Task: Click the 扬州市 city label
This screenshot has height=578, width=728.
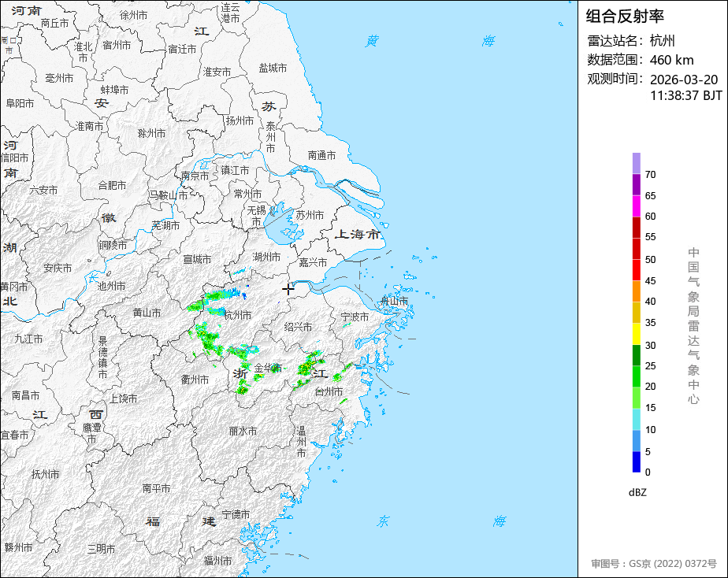Action: (x=240, y=120)
